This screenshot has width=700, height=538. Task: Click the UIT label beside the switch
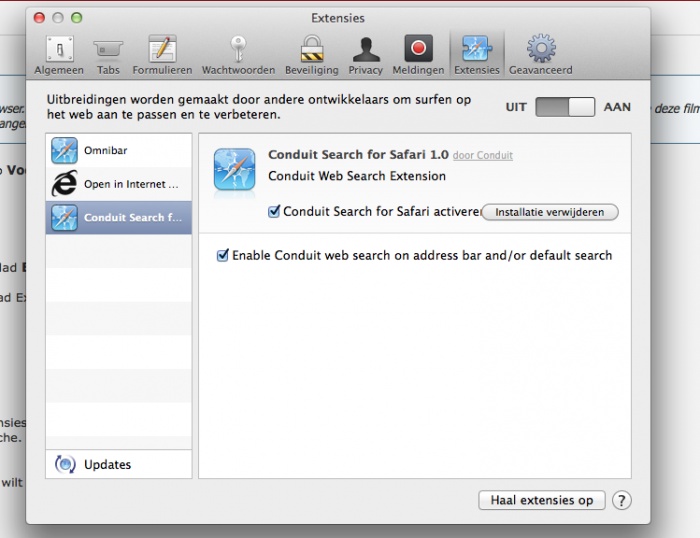coord(516,107)
